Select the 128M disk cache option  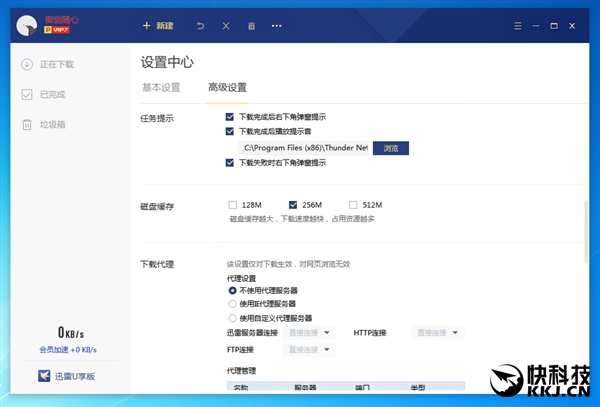(x=232, y=205)
